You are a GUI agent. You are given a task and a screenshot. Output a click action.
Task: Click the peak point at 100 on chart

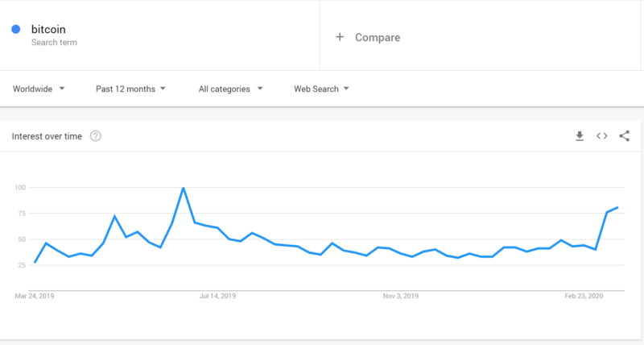pos(184,188)
